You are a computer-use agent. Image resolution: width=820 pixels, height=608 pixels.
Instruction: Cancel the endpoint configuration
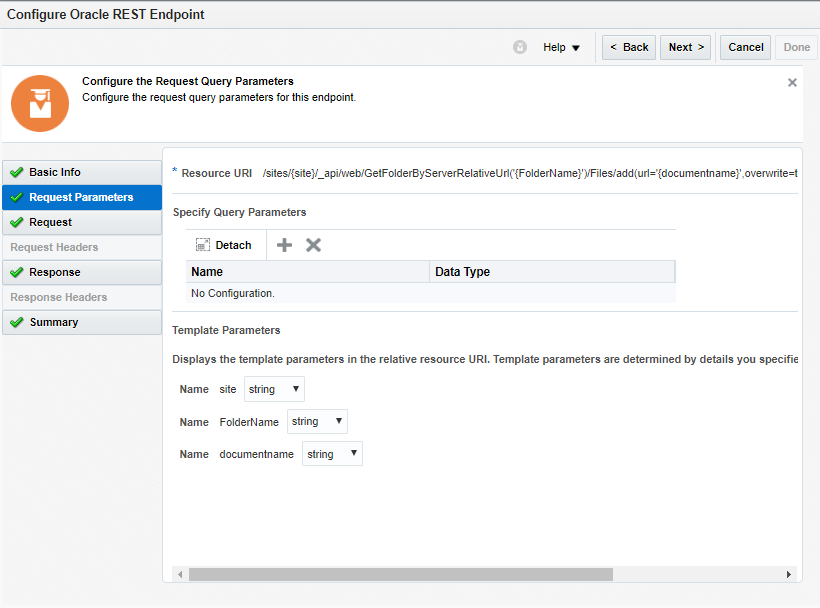[745, 47]
